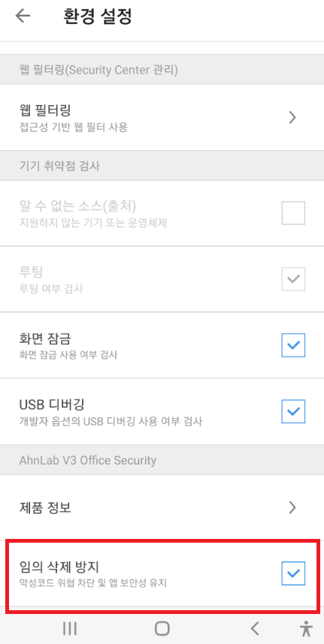Uncheck the USB 디버깅 checkbox
Screen dimensions: 324x644
click(x=293, y=411)
